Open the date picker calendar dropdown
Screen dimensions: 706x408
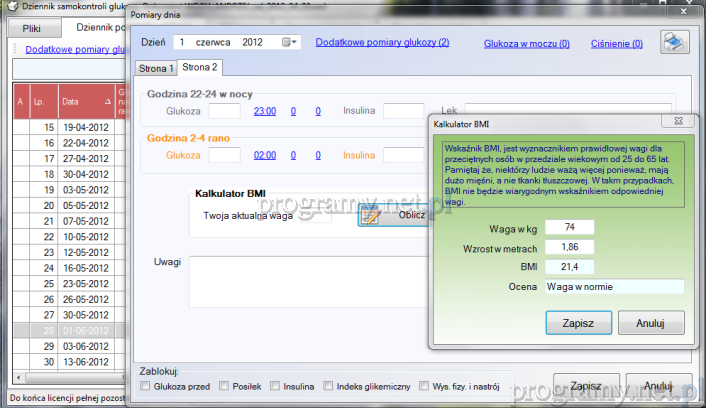[290, 43]
